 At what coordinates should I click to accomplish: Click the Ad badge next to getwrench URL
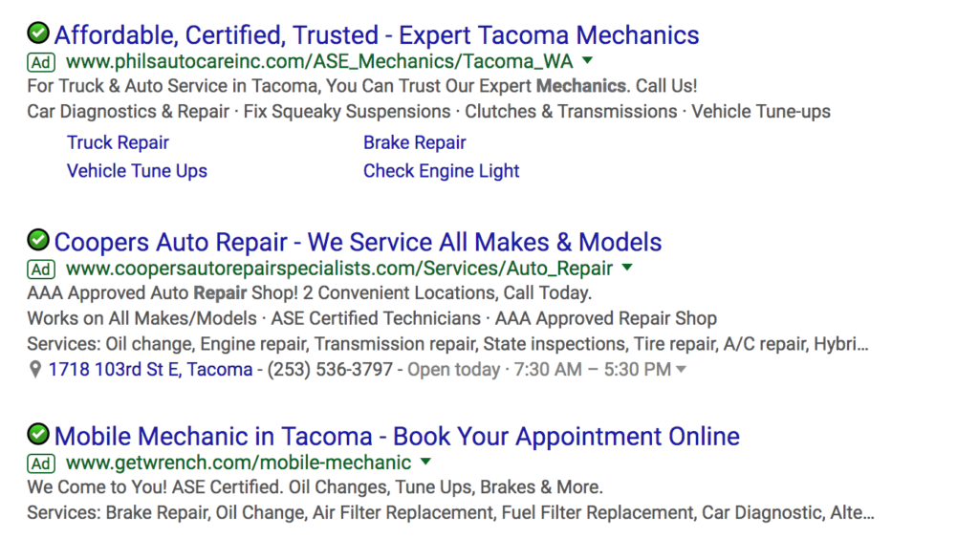[41, 463]
